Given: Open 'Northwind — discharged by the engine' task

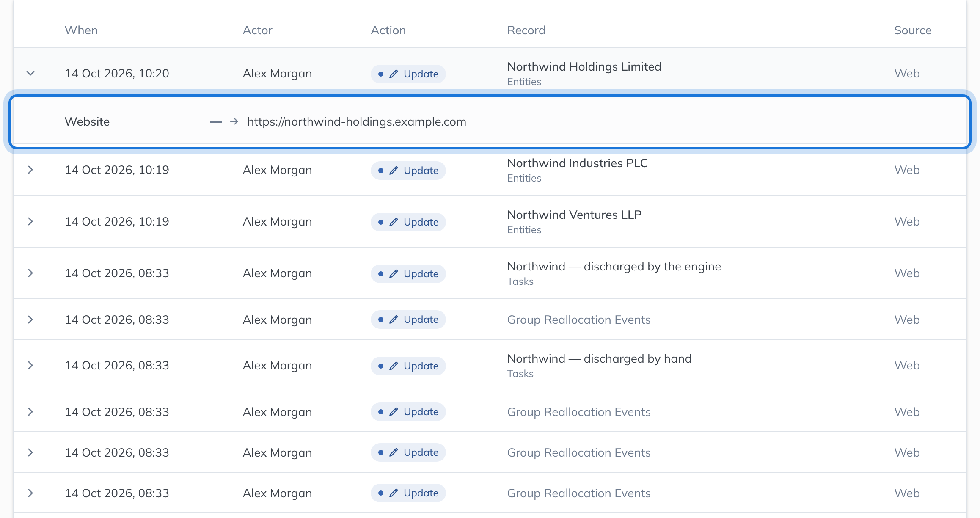Looking at the screenshot, I should click(x=614, y=267).
